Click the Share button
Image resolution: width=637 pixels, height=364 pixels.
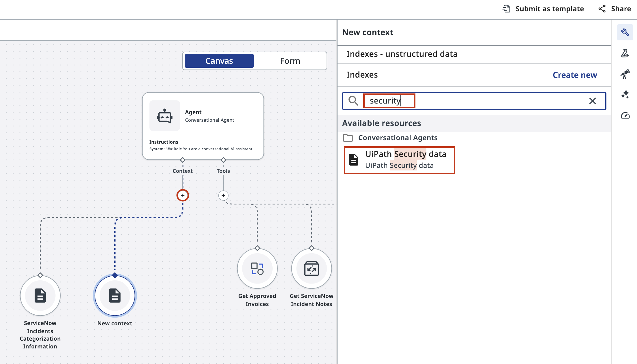615,9
